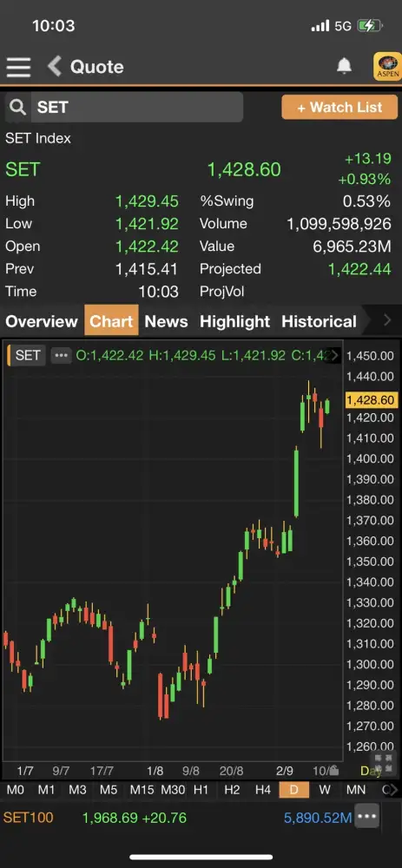The image size is (402, 868).
Task: Tap the search magnifier icon
Action: [17, 108]
